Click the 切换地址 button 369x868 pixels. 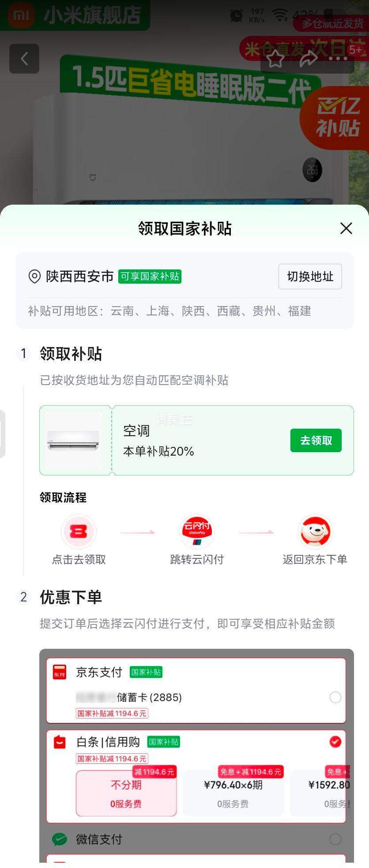[x=310, y=277]
